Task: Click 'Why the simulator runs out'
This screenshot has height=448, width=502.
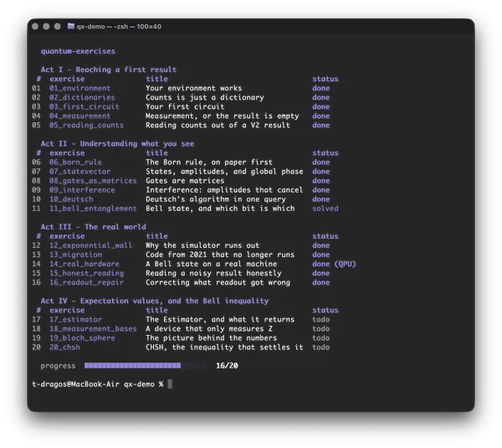Action: tap(202, 245)
